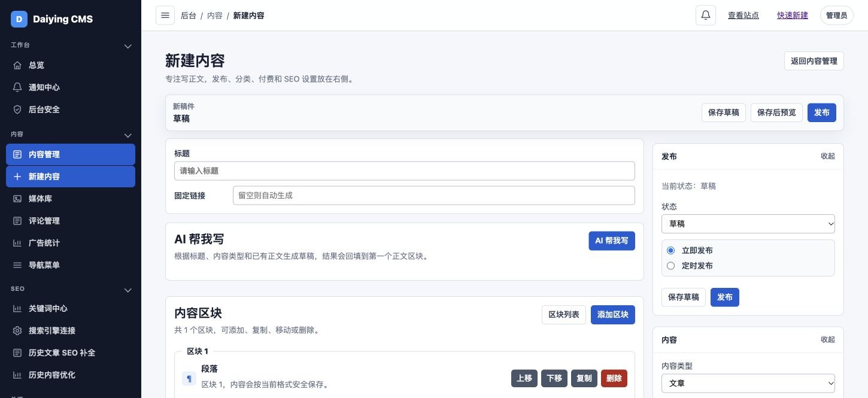Click 保存草稿 in the top action bar
The image size is (868, 398).
click(x=724, y=113)
